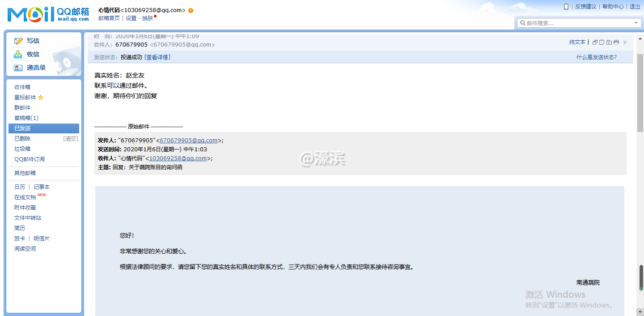Click the print icon for this email
Viewport: 644px width, 316px height.
616,42
